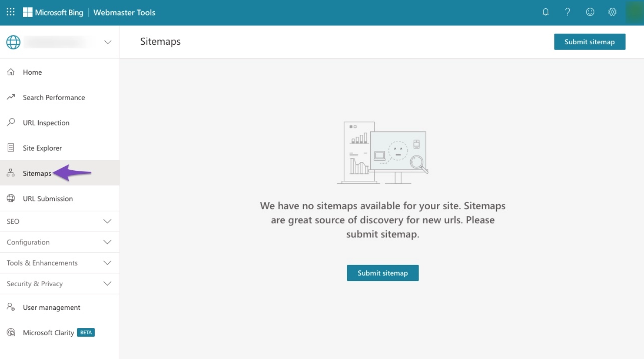
Task: Open the Microsoft apps grid launcher
Action: pyautogui.click(x=10, y=12)
